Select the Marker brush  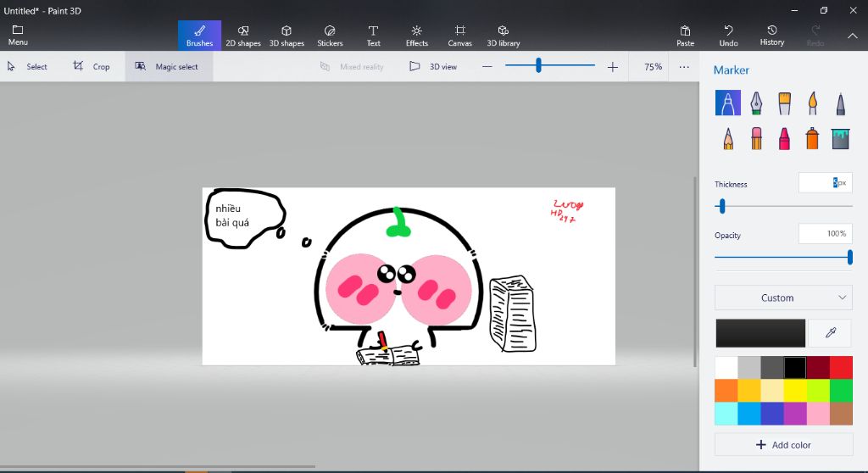pos(728,103)
